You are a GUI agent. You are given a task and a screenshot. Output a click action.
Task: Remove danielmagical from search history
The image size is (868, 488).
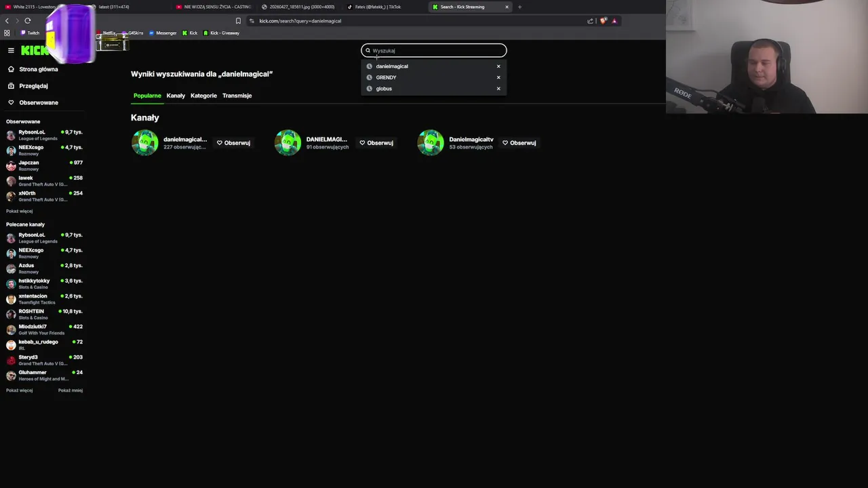point(498,66)
